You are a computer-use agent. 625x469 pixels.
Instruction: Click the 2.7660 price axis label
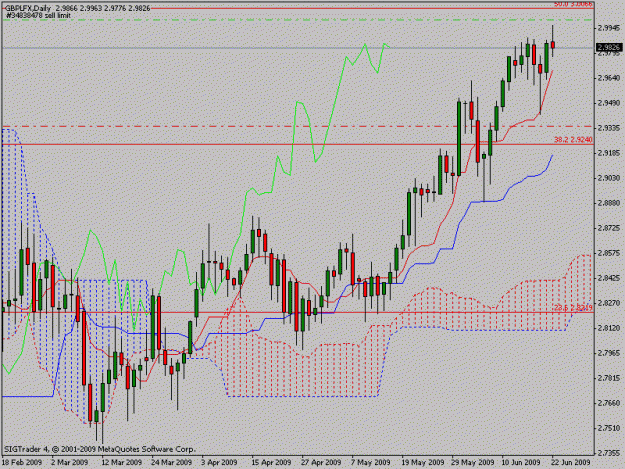(609, 403)
